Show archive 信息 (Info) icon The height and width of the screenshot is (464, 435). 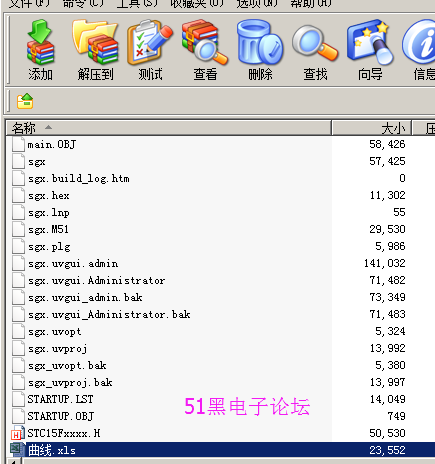(x=420, y=50)
